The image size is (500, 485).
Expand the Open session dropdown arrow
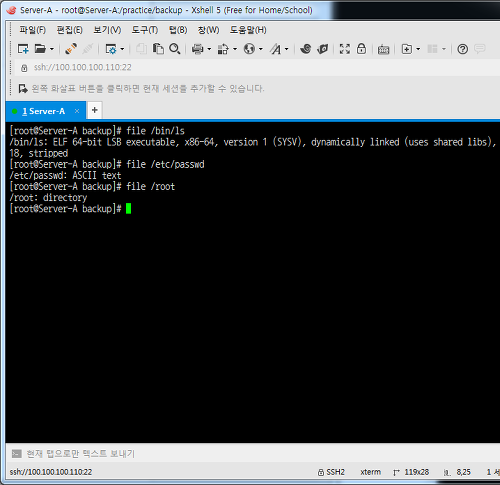pyautogui.click(x=52, y=49)
